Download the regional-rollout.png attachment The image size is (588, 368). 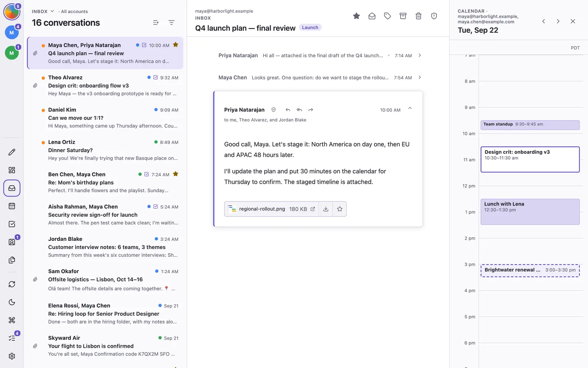click(x=326, y=209)
